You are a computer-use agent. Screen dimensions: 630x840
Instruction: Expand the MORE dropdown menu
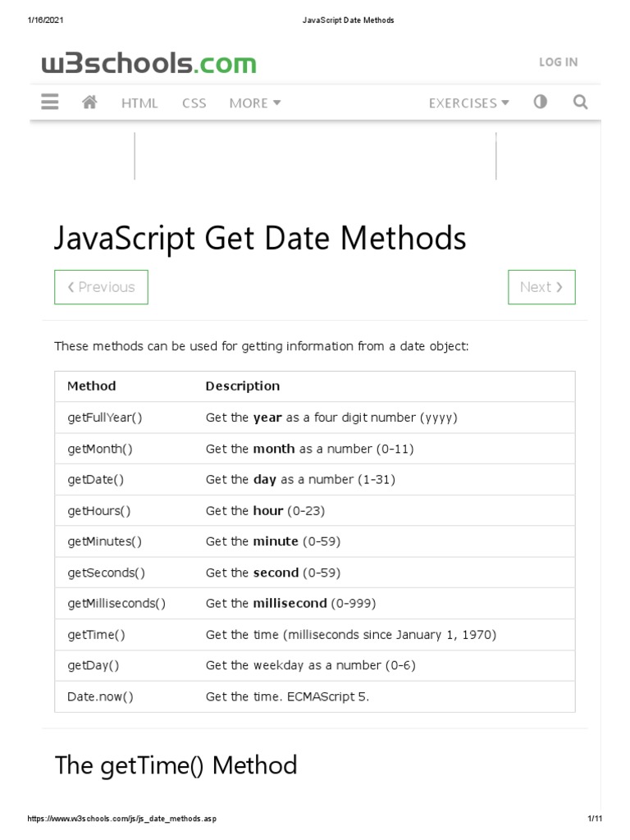tap(255, 103)
